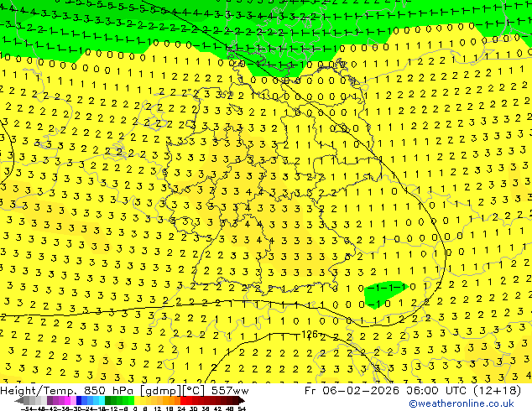Click the left arrow end of color scale
Image resolution: width=532 pixels, height=411 pixels.
pos(19,400)
